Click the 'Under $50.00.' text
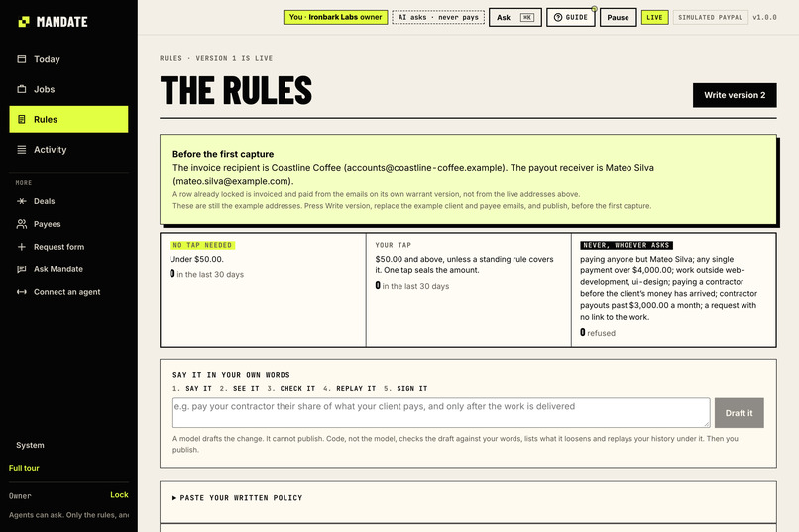Image resolution: width=799 pixels, height=532 pixels. (196, 259)
